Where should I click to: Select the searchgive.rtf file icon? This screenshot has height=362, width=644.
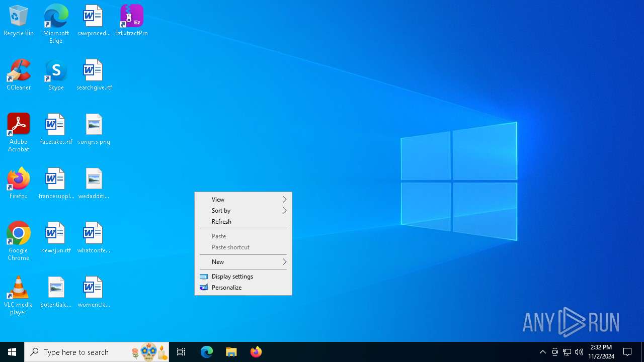[94, 75]
